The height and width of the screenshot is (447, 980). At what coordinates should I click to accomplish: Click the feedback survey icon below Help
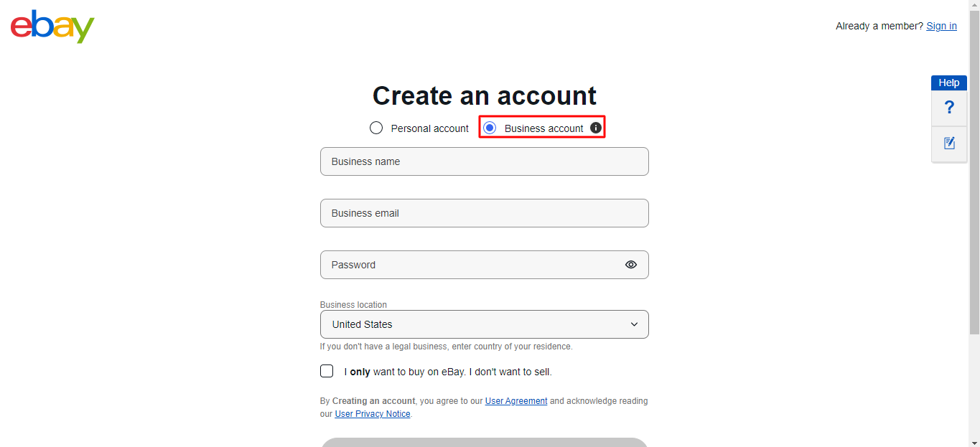pos(948,143)
